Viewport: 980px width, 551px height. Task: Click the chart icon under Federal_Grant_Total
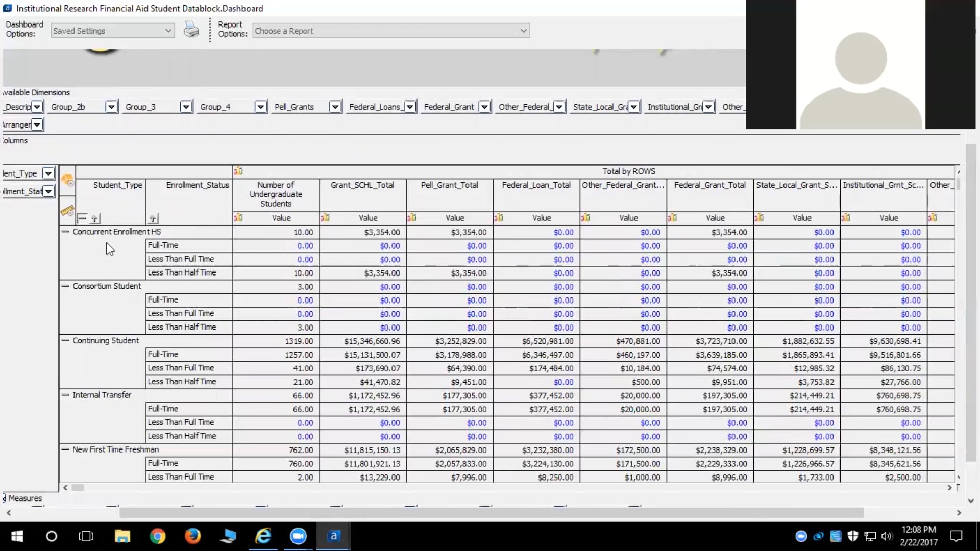coord(672,218)
